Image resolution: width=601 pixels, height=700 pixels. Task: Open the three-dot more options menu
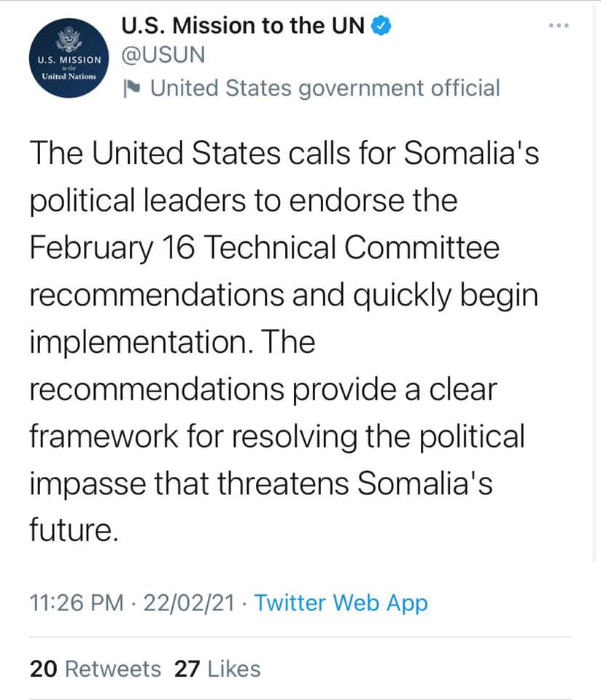coord(559,26)
